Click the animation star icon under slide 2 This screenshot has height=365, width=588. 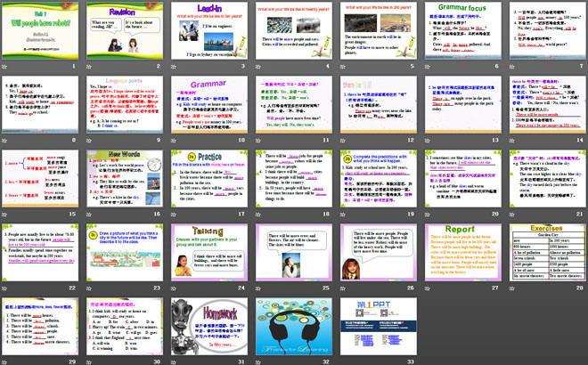pos(89,67)
